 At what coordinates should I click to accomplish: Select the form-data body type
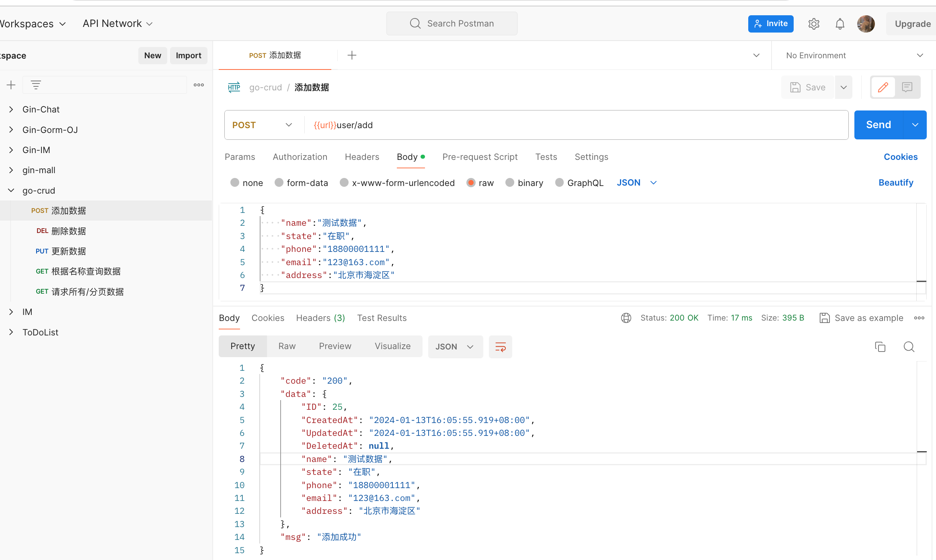point(279,183)
